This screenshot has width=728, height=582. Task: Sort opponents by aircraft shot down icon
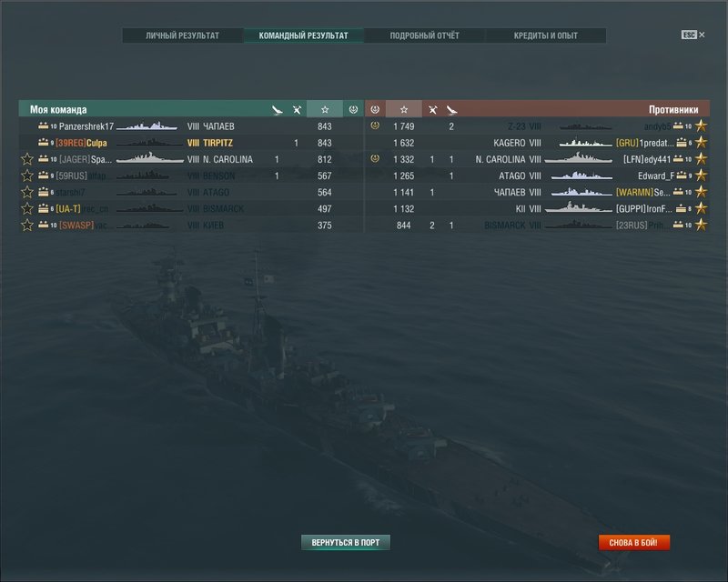click(x=451, y=110)
